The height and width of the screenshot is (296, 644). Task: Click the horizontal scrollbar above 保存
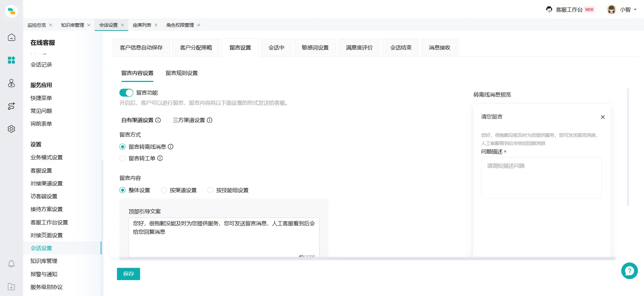367,258
